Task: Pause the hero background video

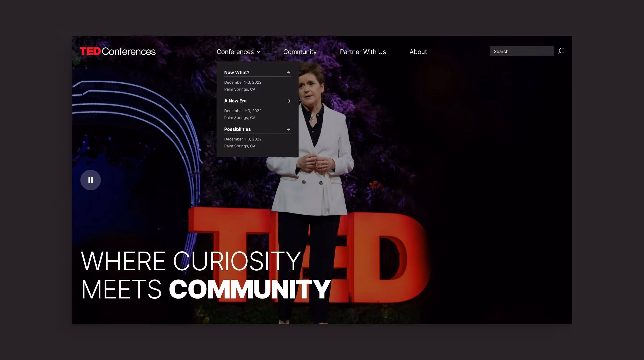Action: pyautogui.click(x=91, y=180)
